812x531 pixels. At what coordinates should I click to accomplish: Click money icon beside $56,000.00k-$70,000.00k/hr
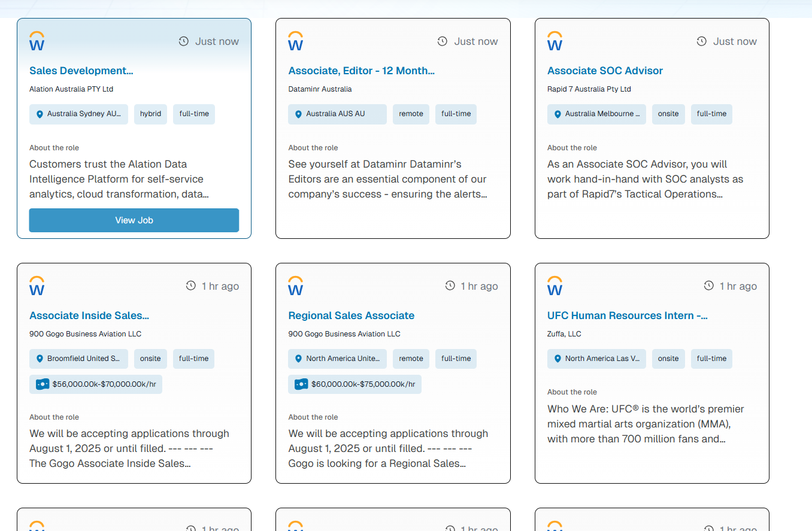point(43,384)
